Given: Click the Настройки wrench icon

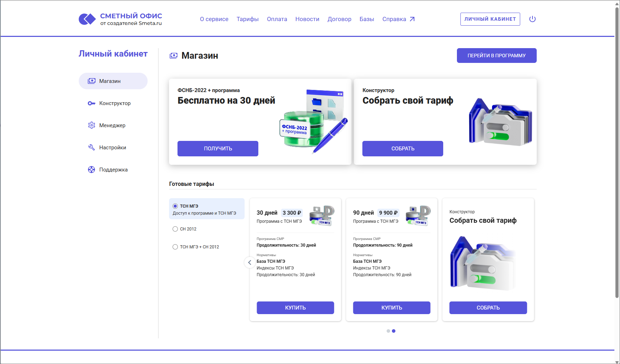Looking at the screenshot, I should pyautogui.click(x=91, y=148).
